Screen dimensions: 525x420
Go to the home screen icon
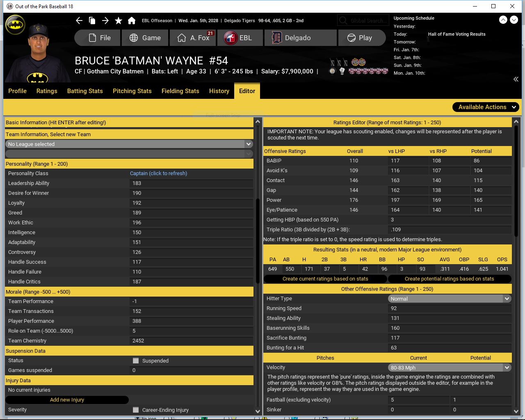(x=132, y=21)
